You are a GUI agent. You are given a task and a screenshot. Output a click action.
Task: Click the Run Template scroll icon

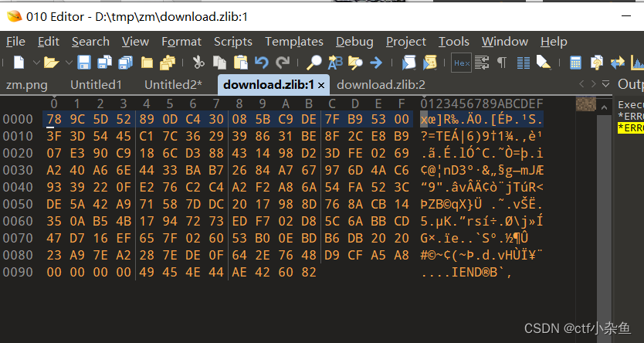coord(430,63)
